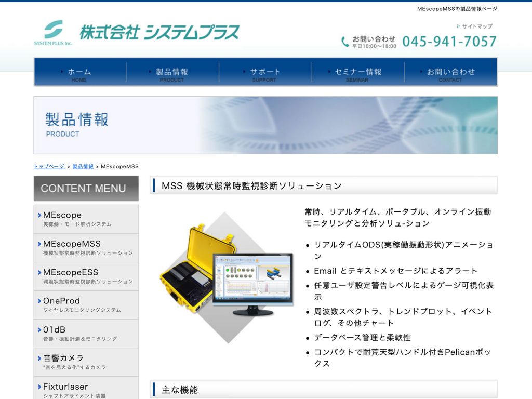Image resolution: width=532 pixels, height=399 pixels.
Task: Open MEscope sidebar item
Action: pos(86,219)
